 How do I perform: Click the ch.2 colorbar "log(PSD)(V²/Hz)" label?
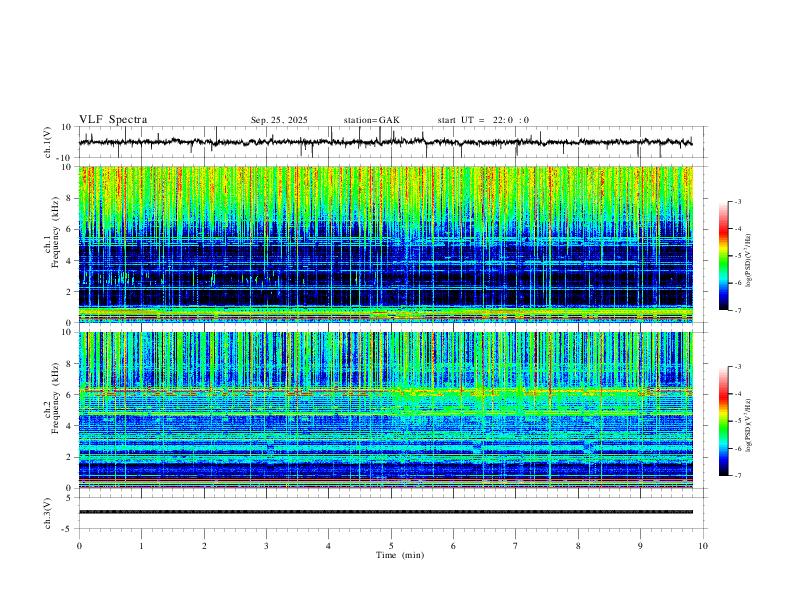749,425
